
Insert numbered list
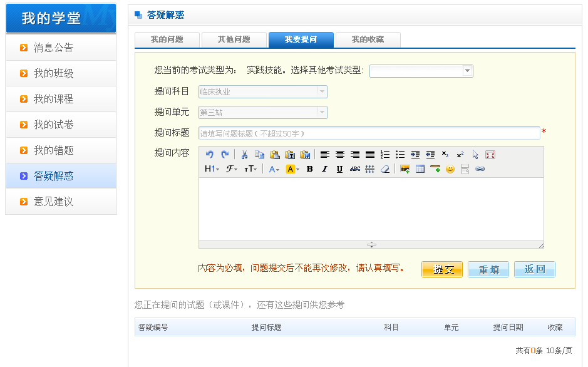pos(384,155)
